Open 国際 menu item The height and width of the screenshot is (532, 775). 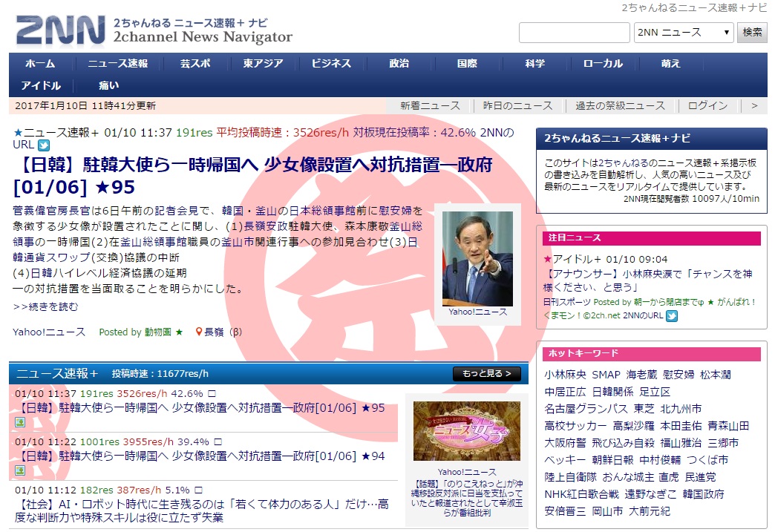coord(467,63)
